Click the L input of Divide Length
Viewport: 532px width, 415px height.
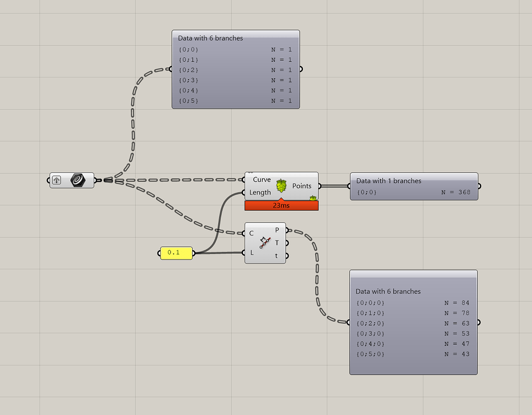[252, 253]
